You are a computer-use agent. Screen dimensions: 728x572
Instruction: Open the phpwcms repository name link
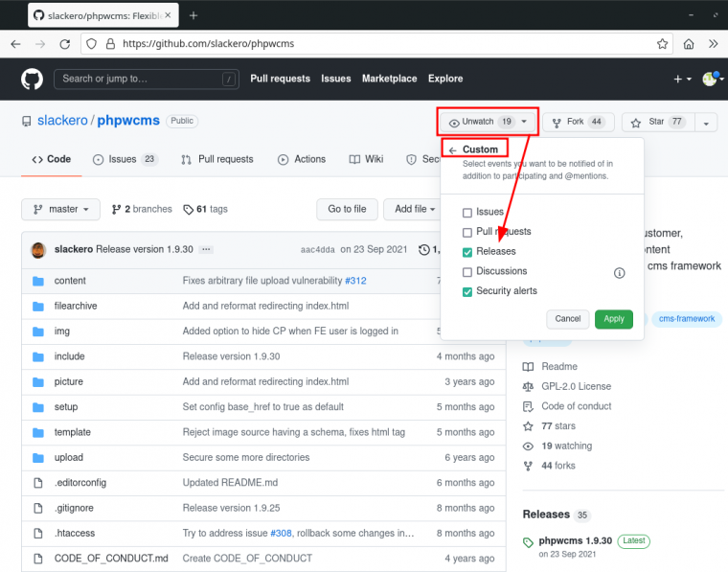[128, 121]
